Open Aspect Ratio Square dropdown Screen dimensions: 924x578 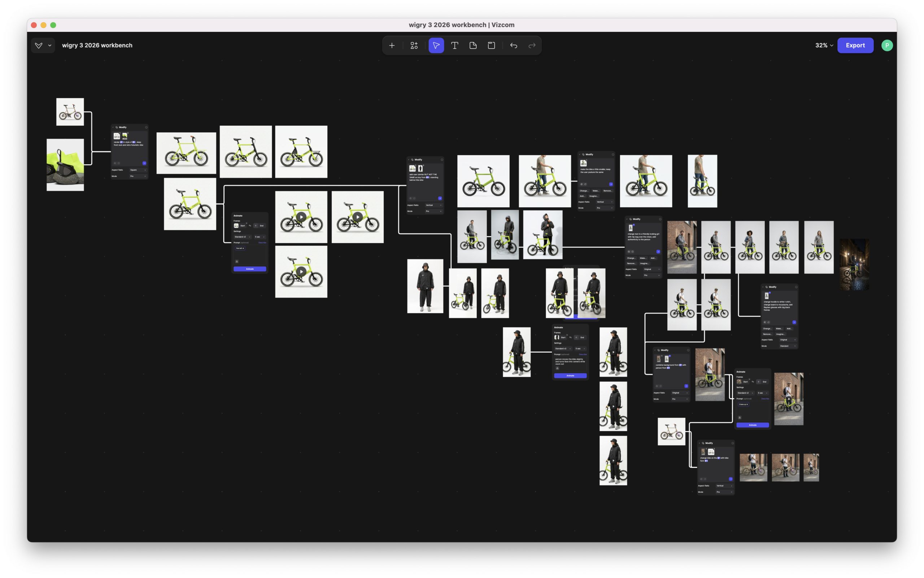click(138, 170)
